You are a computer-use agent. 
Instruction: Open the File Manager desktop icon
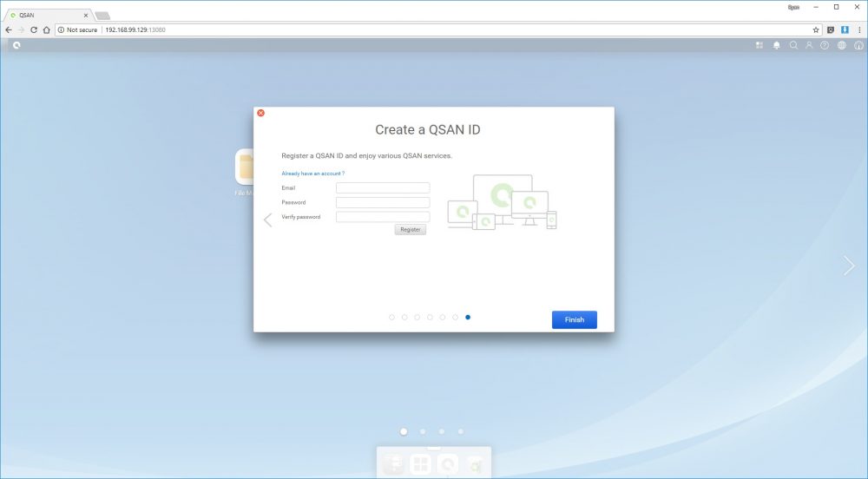[244, 172]
